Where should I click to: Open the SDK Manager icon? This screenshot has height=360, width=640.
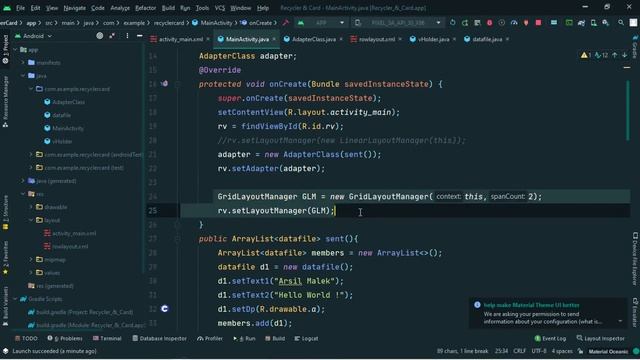coord(606,23)
